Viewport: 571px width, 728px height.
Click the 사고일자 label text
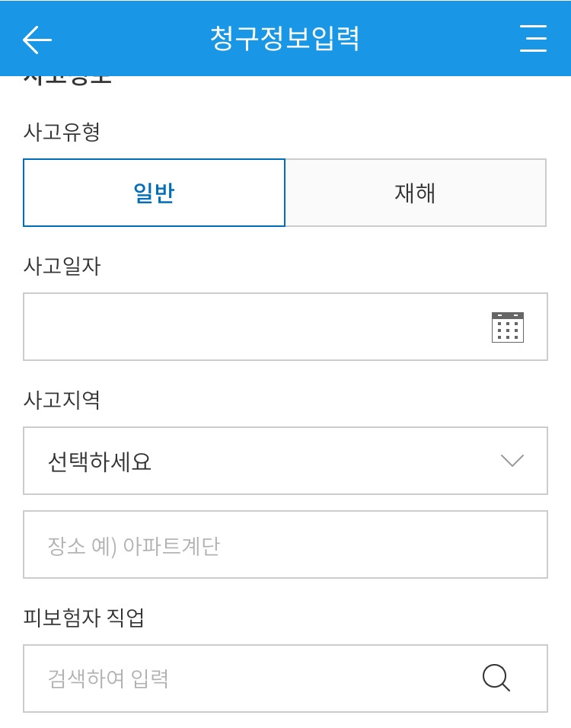(62, 266)
